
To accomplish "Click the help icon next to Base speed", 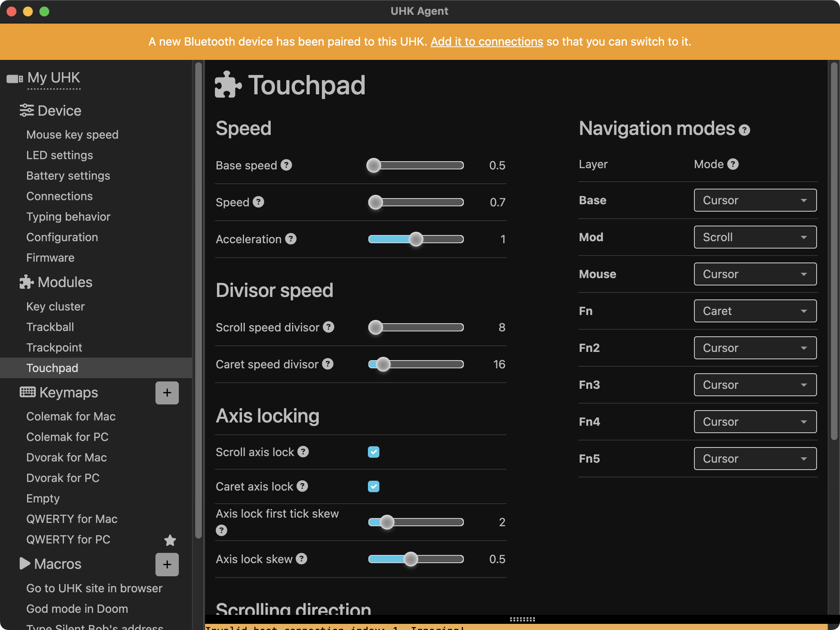I will pyautogui.click(x=286, y=165).
